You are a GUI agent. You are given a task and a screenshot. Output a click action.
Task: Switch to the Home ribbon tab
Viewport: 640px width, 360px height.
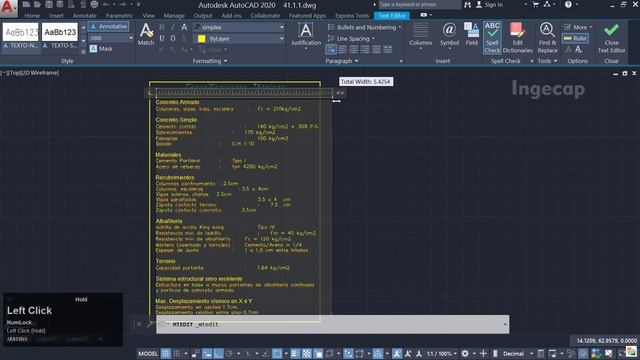pos(32,16)
